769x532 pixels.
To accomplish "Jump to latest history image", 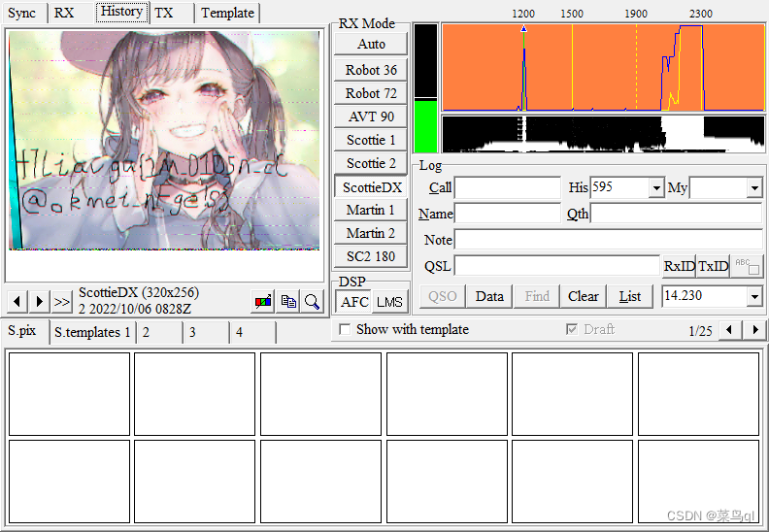I will tap(62, 301).
